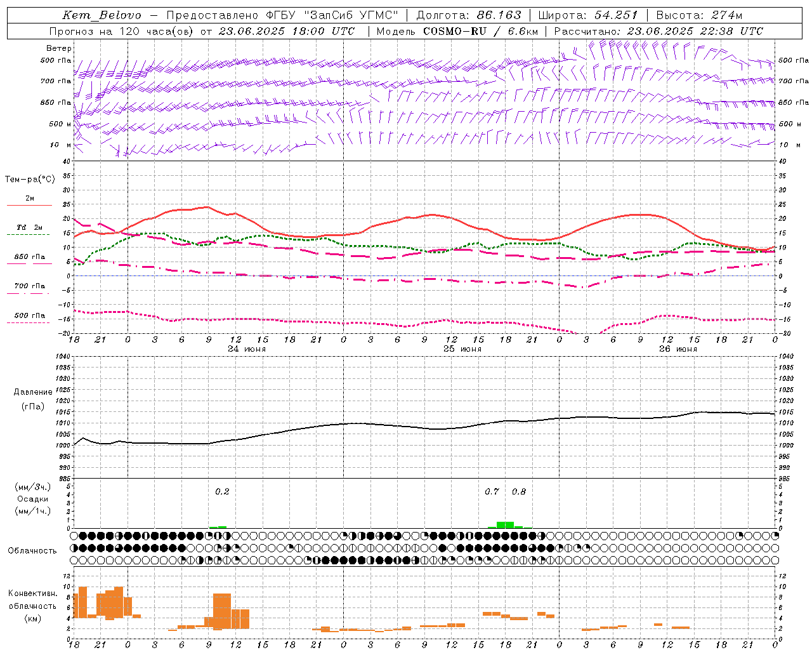Image resolution: width=812 pixels, height=650 pixels.
Task: Click the Давление pressure panel label
Action: tap(33, 392)
